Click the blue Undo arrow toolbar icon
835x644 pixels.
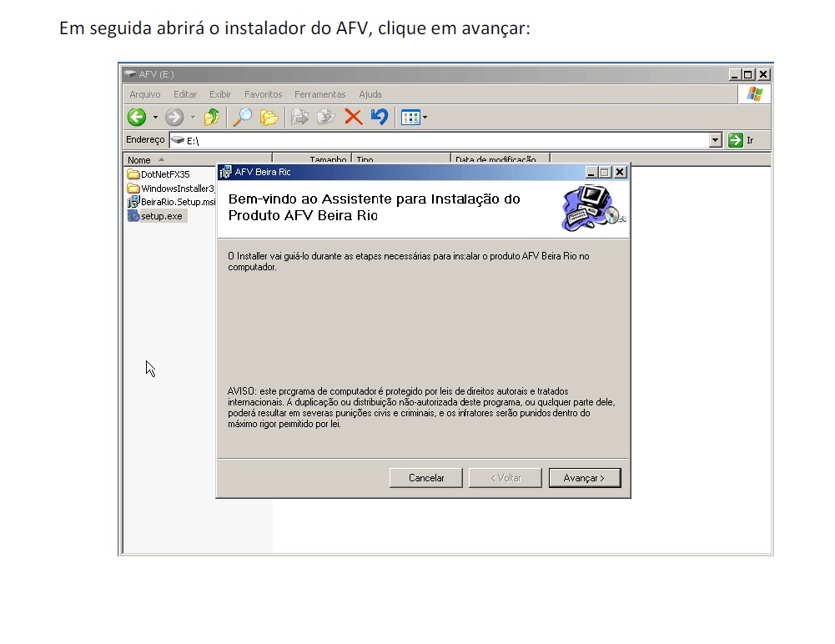380,117
